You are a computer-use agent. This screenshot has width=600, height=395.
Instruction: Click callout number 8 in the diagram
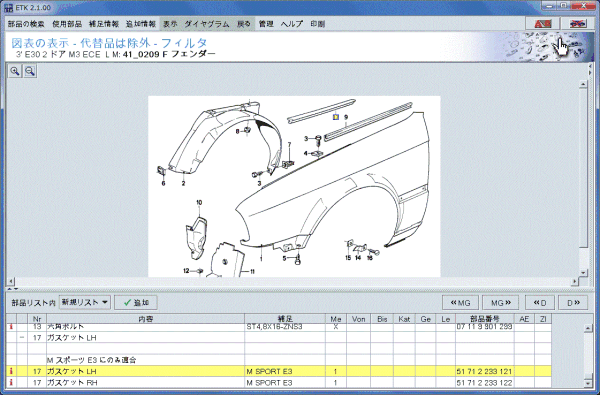point(237,131)
